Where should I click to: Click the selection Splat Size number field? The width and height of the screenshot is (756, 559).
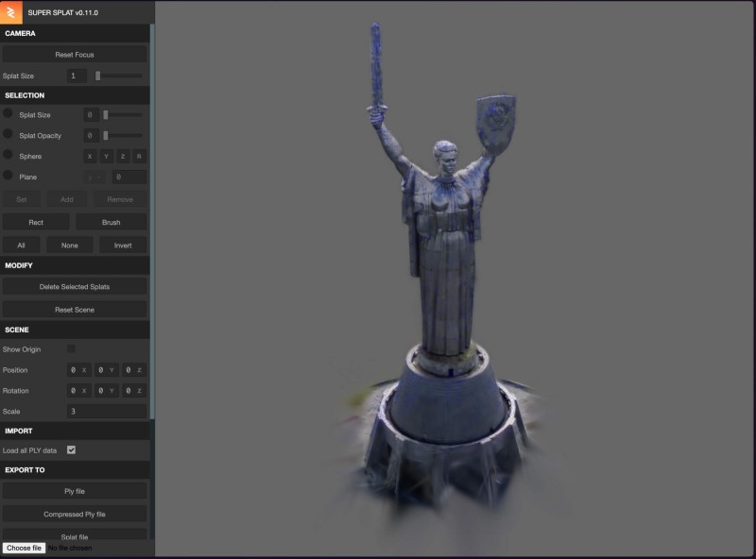point(91,114)
